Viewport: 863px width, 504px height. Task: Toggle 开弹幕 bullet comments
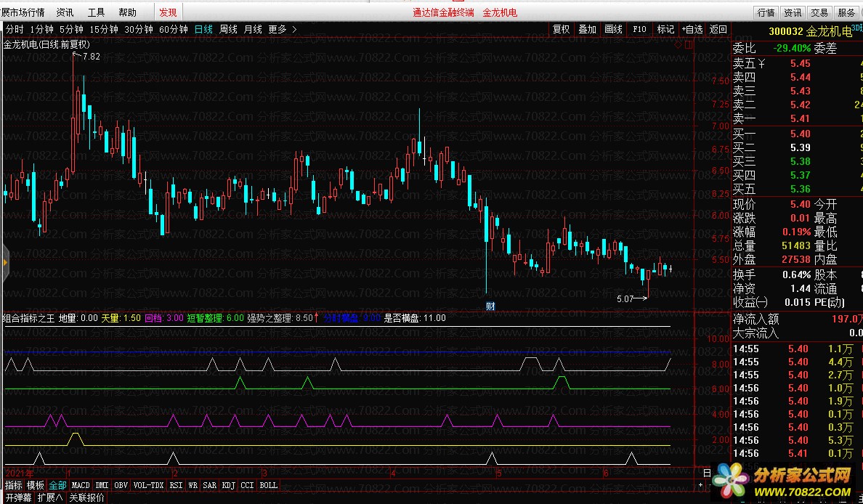click(19, 497)
